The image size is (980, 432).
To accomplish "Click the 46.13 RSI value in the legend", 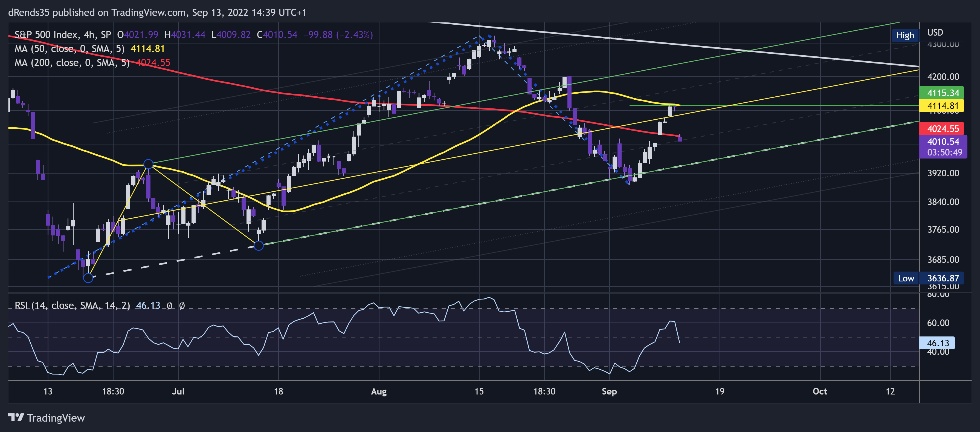I will click(148, 305).
